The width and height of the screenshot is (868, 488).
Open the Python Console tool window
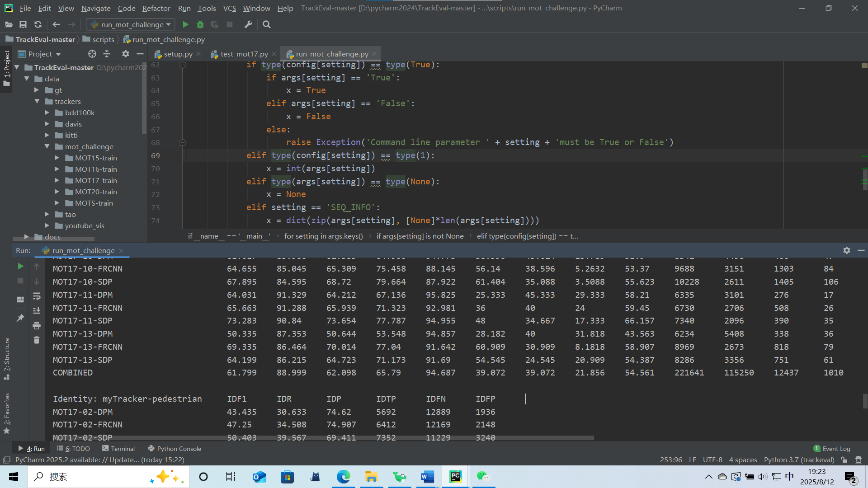179,448
